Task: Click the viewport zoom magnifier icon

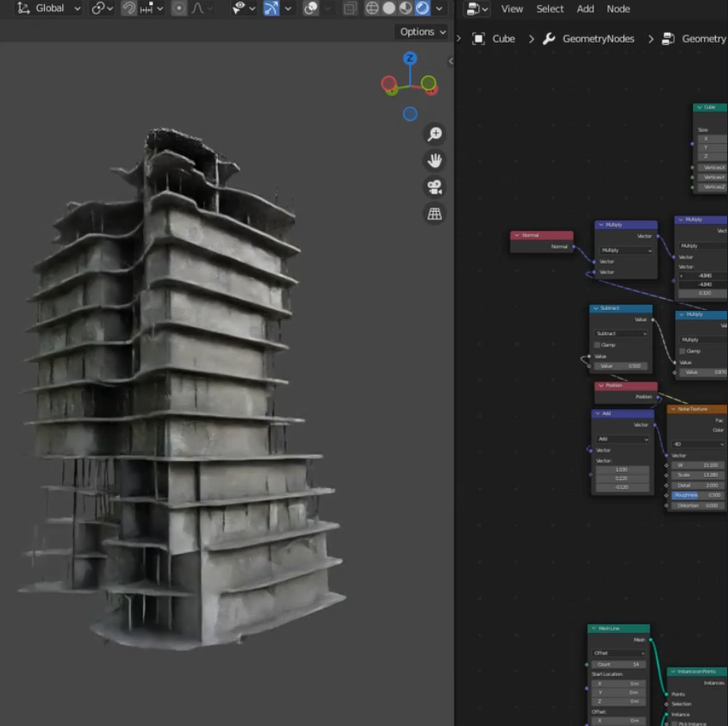Action: click(x=435, y=134)
